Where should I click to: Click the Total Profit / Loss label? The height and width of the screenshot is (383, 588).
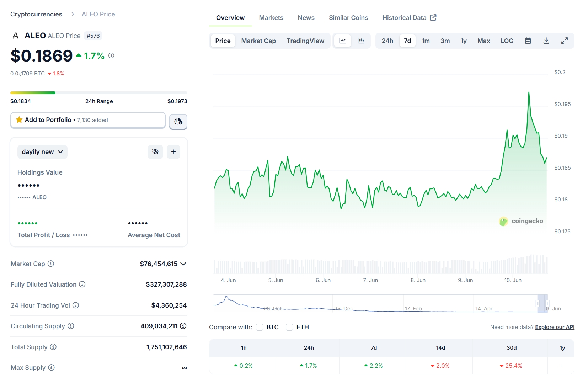coord(44,235)
